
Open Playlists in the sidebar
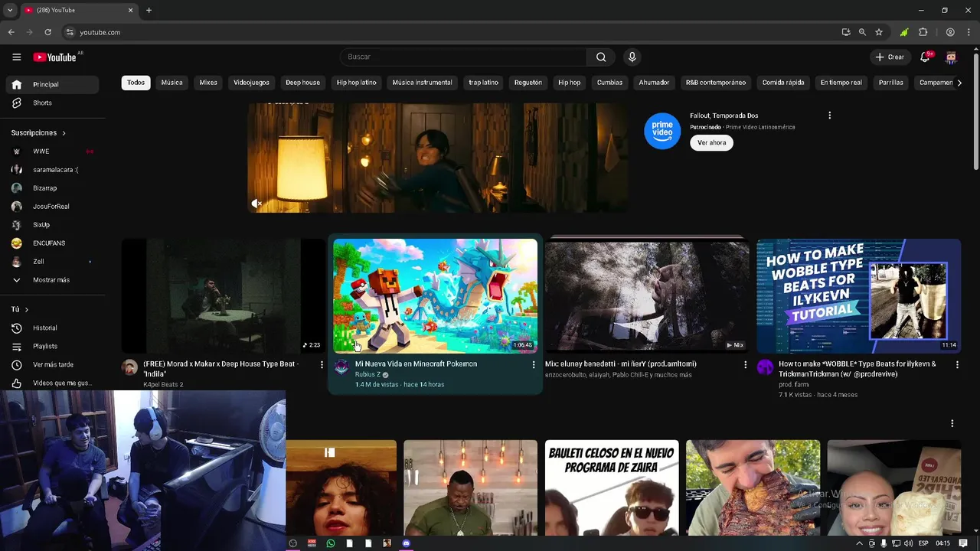click(51, 346)
